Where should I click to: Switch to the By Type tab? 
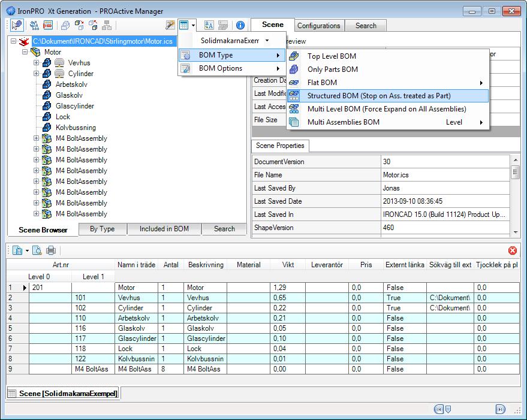pyautogui.click(x=103, y=229)
